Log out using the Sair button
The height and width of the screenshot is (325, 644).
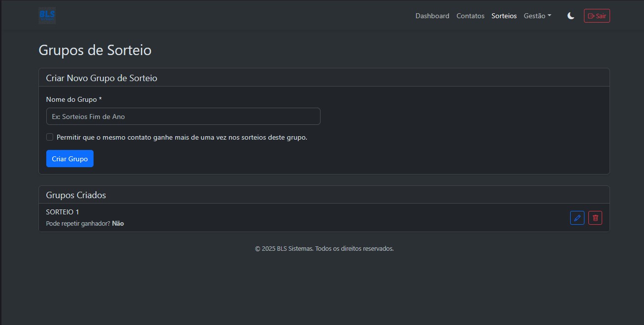[x=597, y=16]
